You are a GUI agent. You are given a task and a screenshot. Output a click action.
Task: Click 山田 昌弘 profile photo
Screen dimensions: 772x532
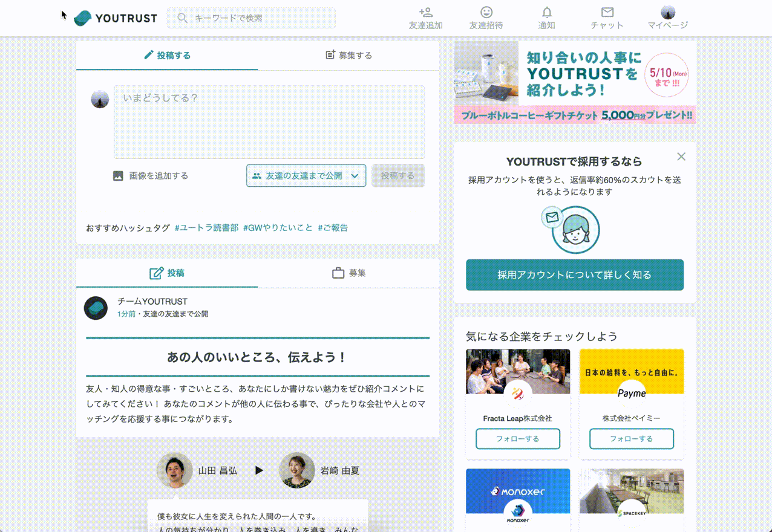[175, 470]
